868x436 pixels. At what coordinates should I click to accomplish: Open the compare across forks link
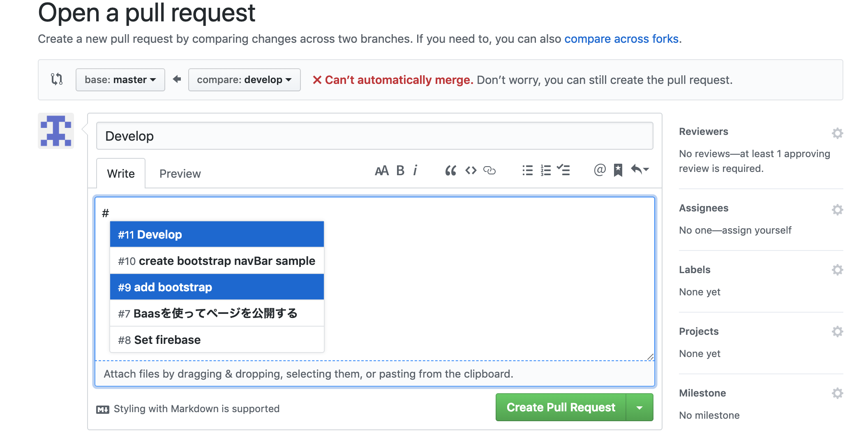621,39
